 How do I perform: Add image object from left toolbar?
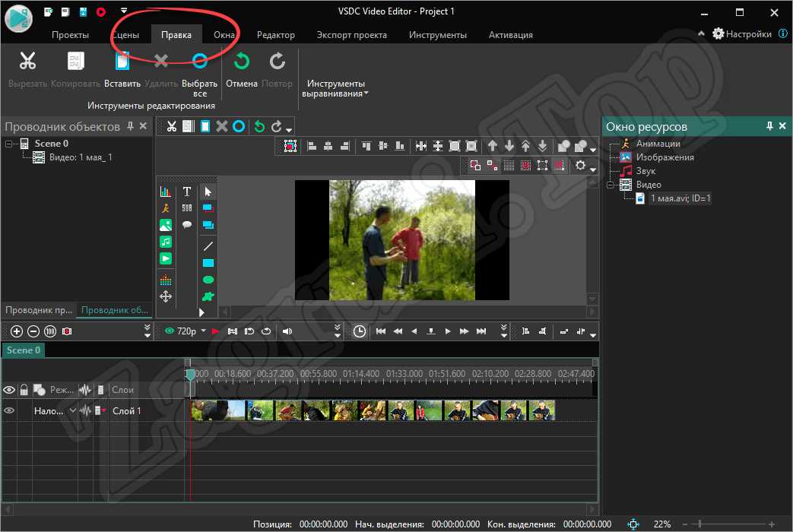click(x=166, y=225)
